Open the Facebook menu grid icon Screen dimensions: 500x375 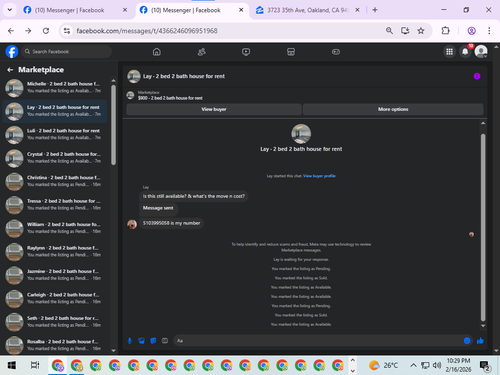click(x=449, y=52)
